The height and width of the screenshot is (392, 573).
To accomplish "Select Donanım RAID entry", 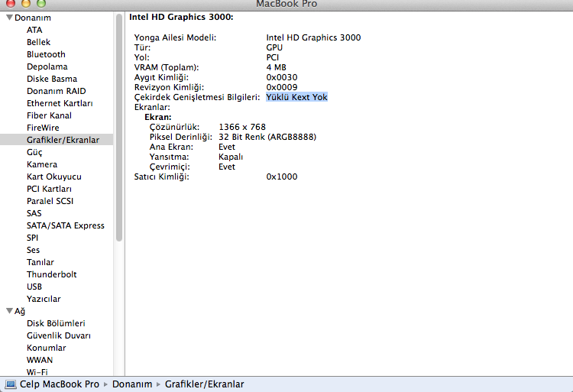I will pos(57,91).
